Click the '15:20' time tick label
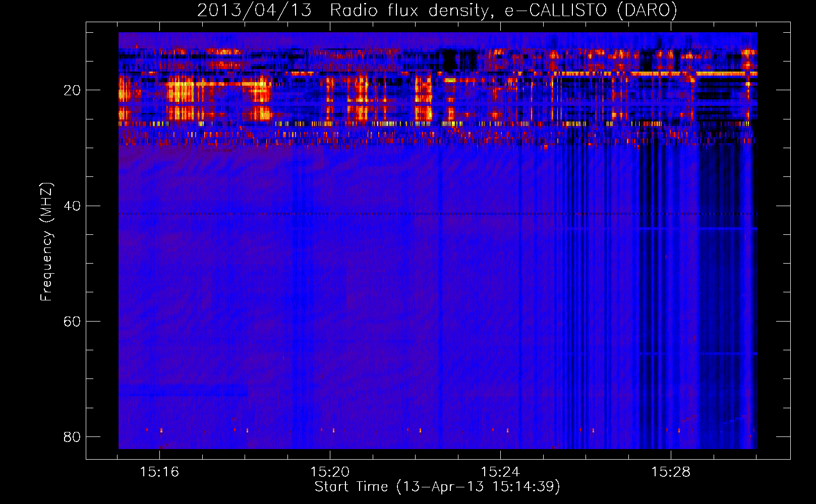The image size is (816, 504). pos(330,472)
